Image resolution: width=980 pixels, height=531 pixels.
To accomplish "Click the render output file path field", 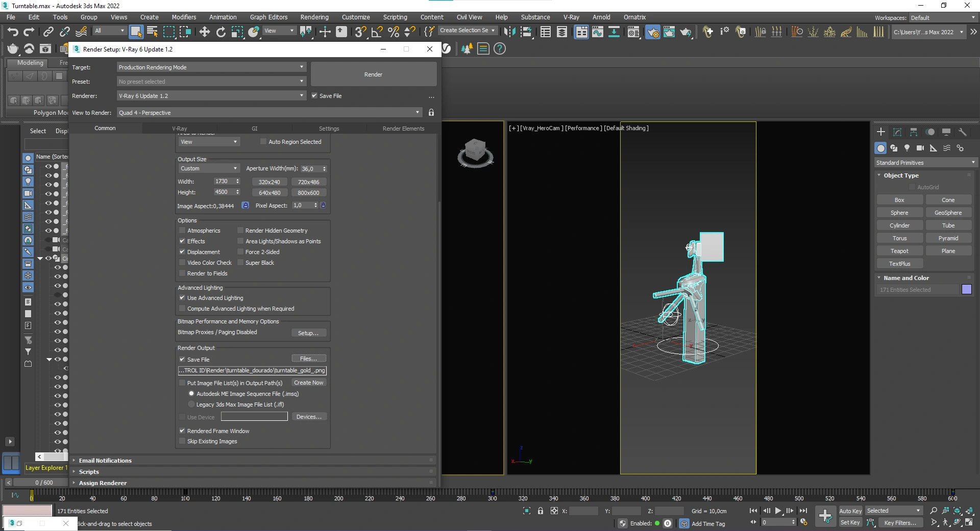I will [252, 371].
